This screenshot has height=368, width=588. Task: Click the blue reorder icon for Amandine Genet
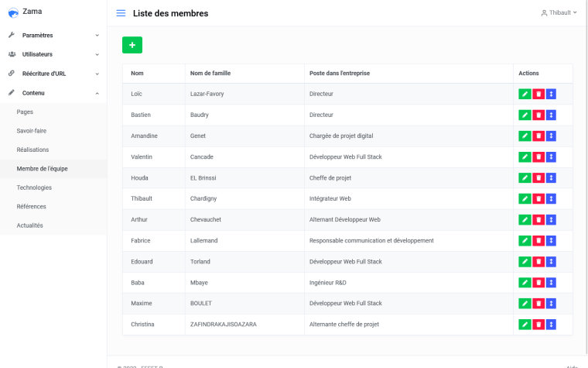[551, 136]
